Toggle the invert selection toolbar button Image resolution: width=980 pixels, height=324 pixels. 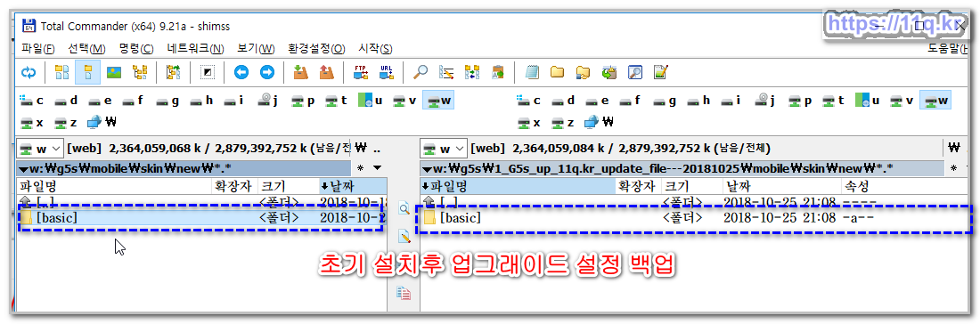208,72
